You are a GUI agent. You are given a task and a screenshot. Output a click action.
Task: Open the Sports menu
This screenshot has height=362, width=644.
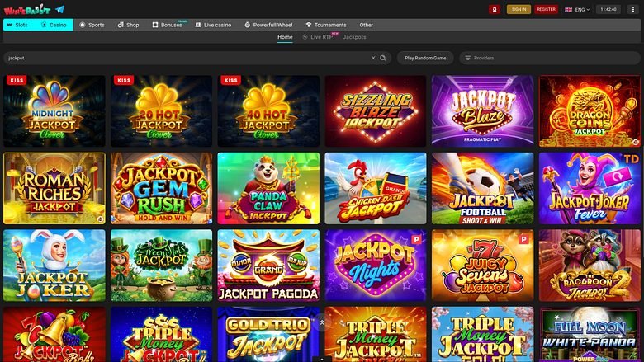point(92,25)
